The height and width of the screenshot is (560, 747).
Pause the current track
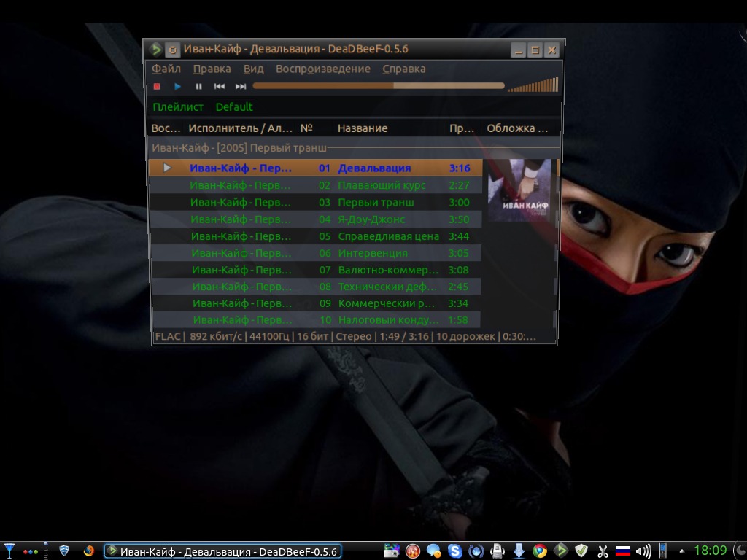coord(198,86)
